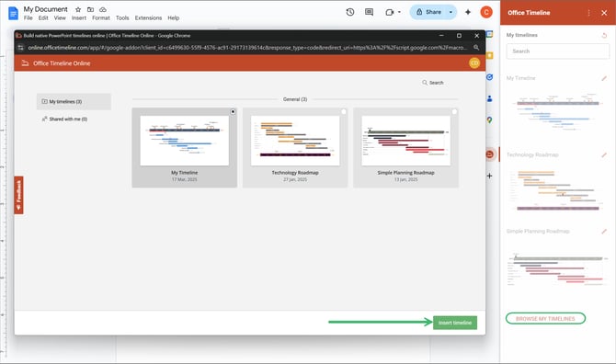
Task: Open the Extensions menu
Action: pos(148,18)
